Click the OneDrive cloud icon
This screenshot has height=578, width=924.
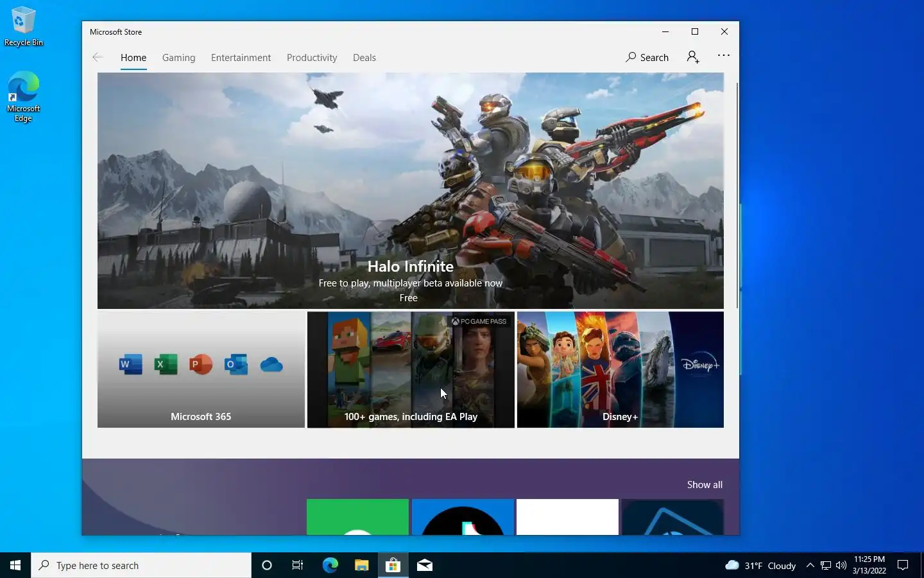click(271, 365)
